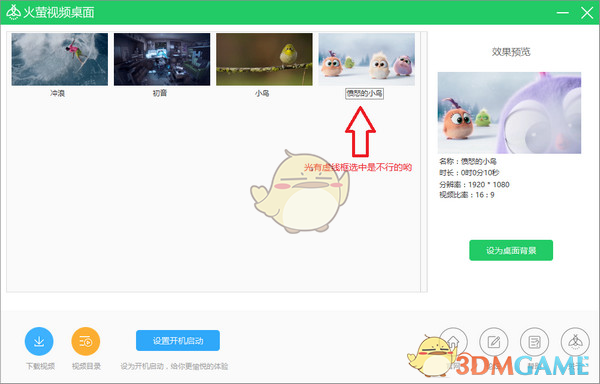Select the 小鸟 bird video thumbnail
The width and height of the screenshot is (600, 384).
click(x=264, y=59)
